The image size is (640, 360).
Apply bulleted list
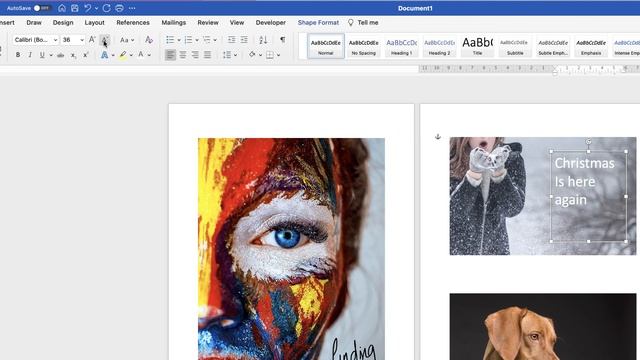click(x=170, y=40)
